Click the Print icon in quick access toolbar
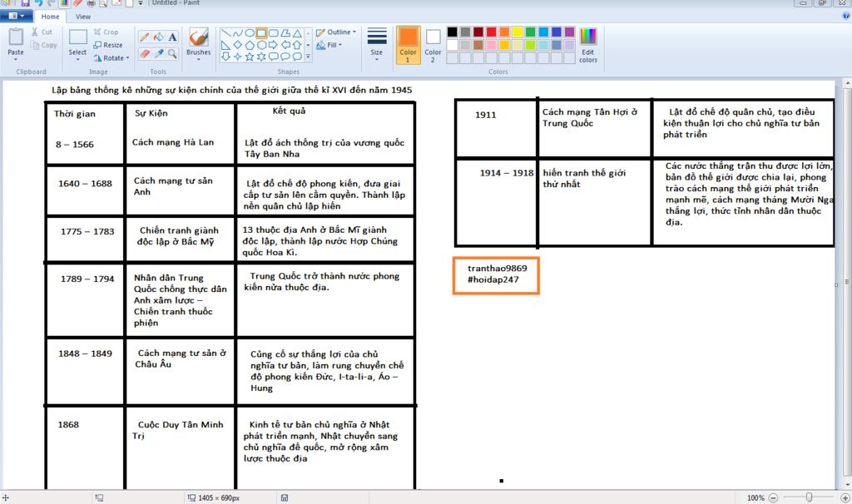 [x=90, y=3]
